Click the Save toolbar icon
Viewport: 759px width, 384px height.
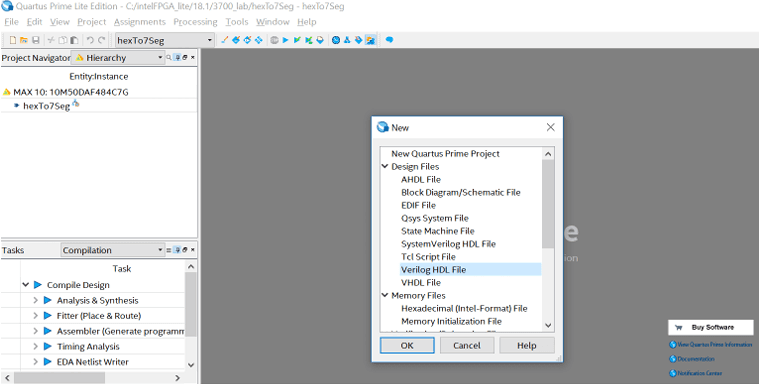pos(35,40)
